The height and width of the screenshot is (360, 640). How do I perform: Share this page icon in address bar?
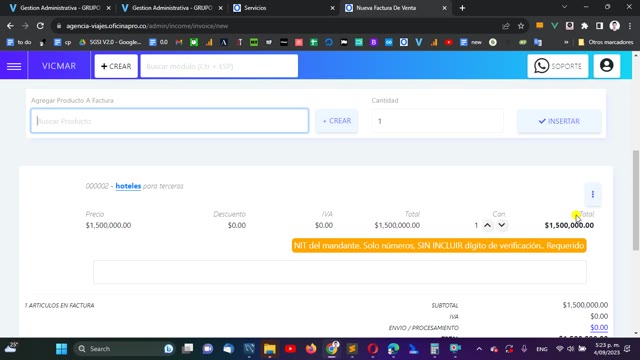(x=506, y=26)
